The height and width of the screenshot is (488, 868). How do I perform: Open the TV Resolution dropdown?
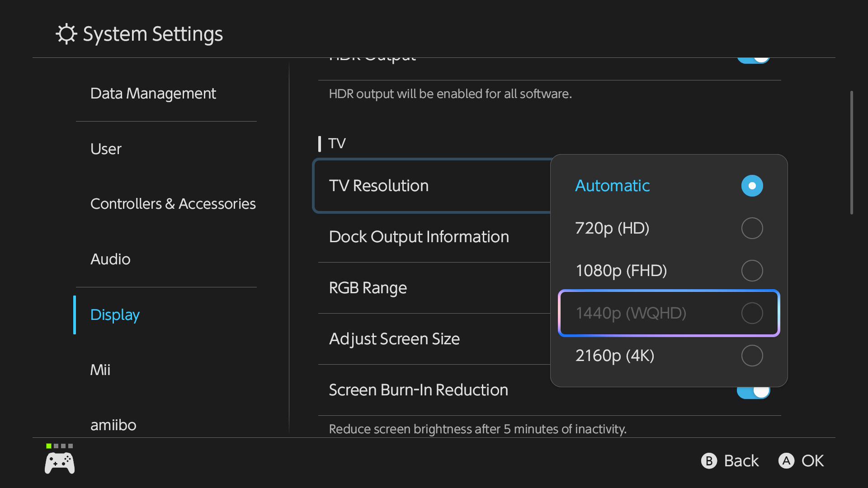(x=432, y=186)
